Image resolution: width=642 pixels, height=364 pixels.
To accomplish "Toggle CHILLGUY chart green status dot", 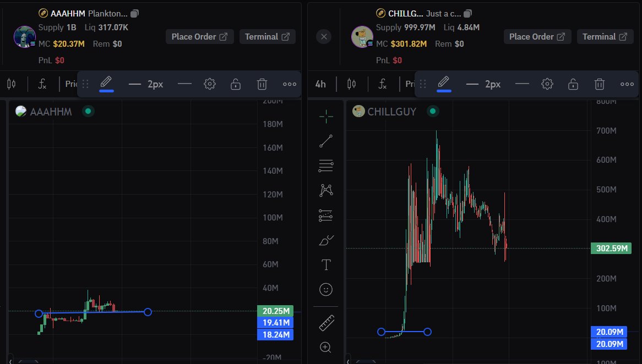I will coord(433,111).
